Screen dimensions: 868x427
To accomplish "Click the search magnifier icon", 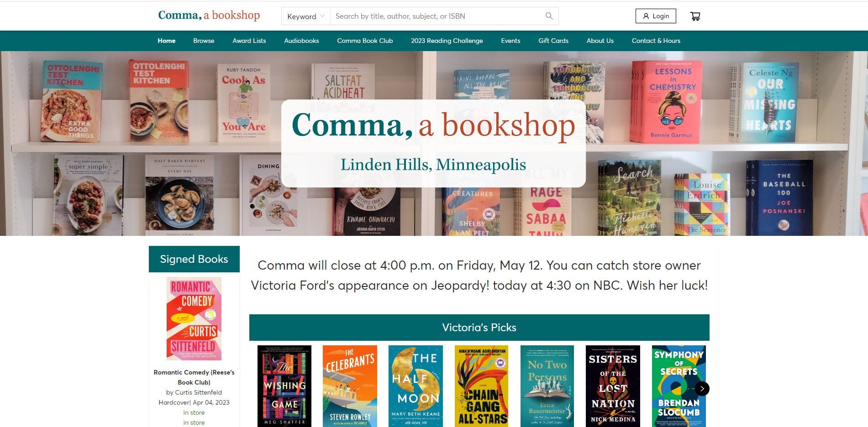I will tap(549, 16).
